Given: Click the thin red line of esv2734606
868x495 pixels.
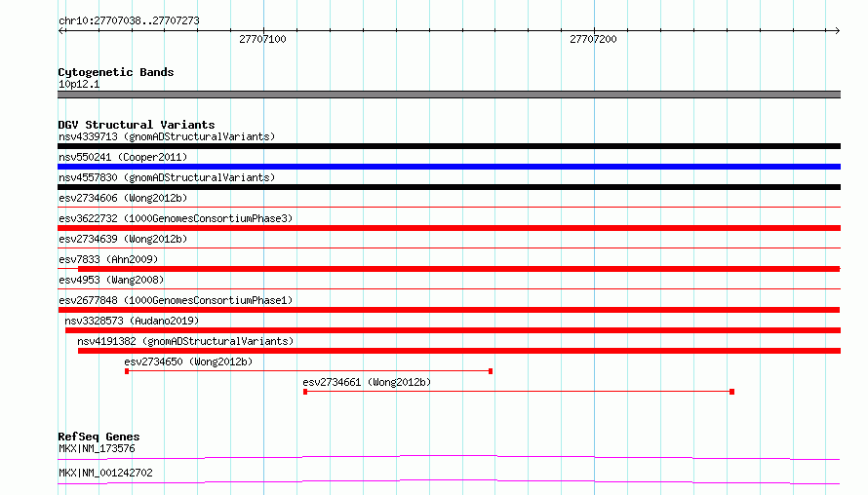Looking at the screenshot, I should click(x=449, y=208).
